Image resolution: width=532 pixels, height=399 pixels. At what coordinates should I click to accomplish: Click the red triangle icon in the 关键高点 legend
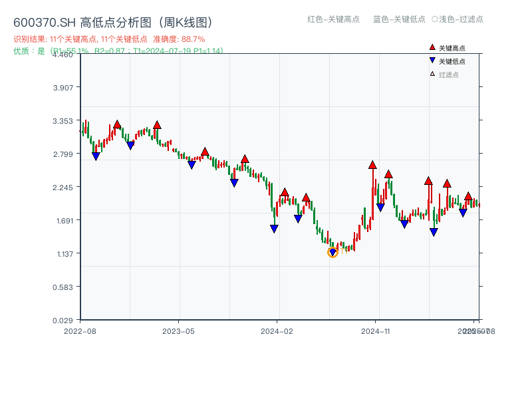432,47
